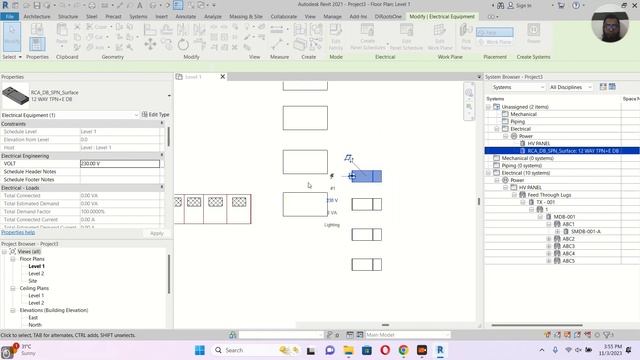This screenshot has height=360, width=640.
Task: Select HV PANEL under Unassigned Power
Action: tap(539, 143)
